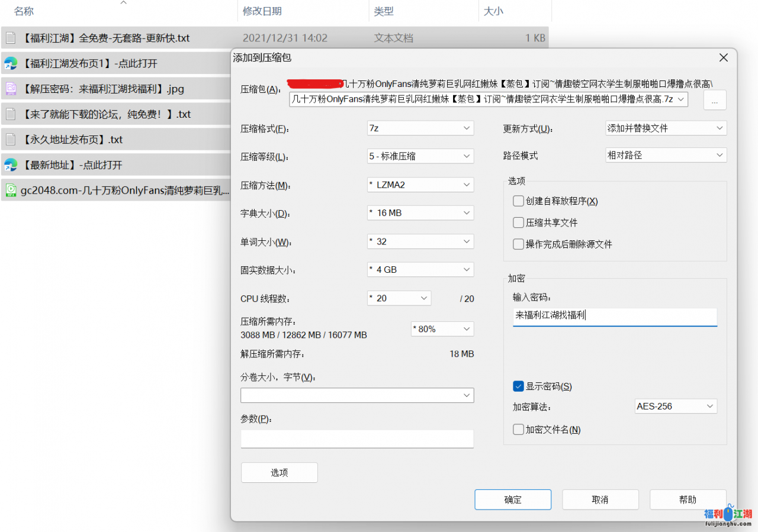Open the 压缩格式 dropdown showing 7z
Viewport: 758px width, 532px height.
(x=420, y=128)
